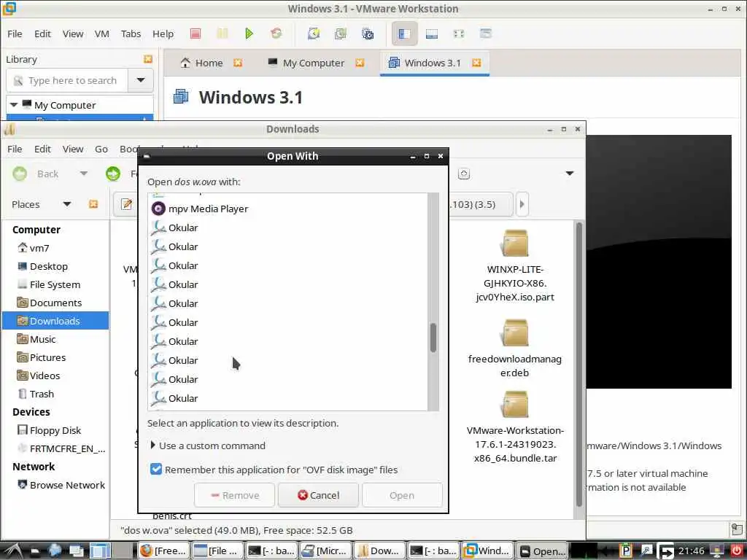747x560 pixels.
Task: Open the View menu in Downloads window
Action: point(73,149)
